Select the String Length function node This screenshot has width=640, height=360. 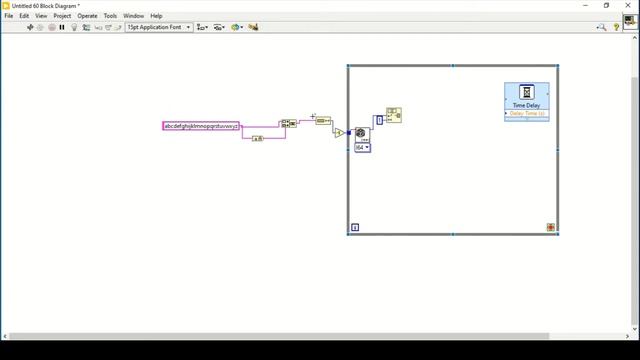click(323, 121)
